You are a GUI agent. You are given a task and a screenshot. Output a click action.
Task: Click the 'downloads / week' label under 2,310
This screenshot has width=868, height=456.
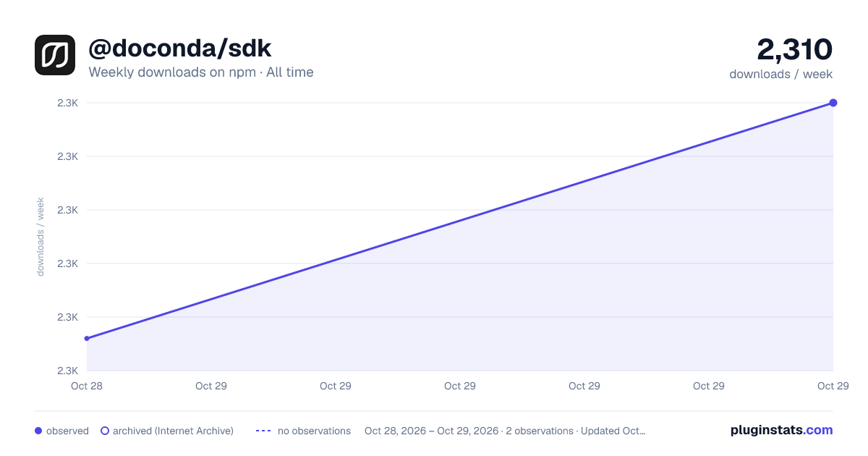coord(781,74)
